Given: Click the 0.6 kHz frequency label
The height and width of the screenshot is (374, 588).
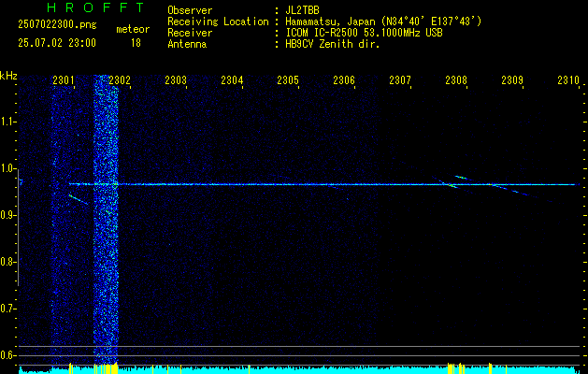Looking at the screenshot, I should tap(7, 355).
